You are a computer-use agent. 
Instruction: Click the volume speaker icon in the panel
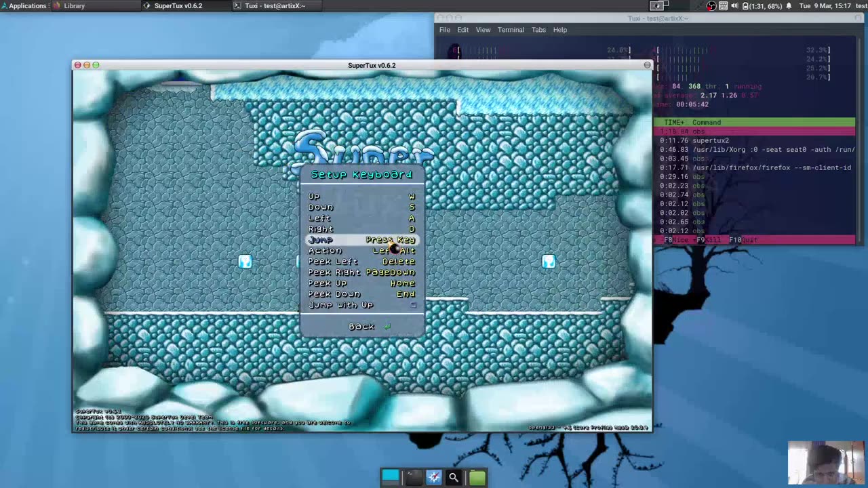pos(734,5)
